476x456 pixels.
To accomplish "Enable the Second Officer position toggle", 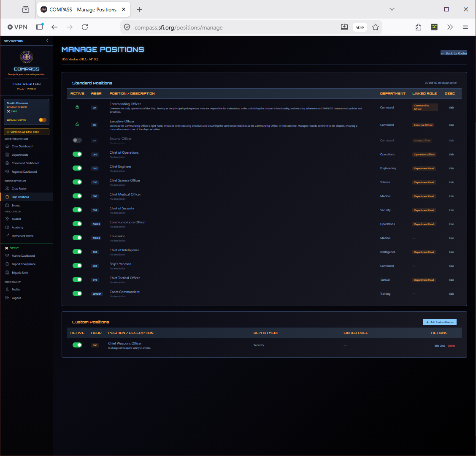I will pyautogui.click(x=77, y=140).
